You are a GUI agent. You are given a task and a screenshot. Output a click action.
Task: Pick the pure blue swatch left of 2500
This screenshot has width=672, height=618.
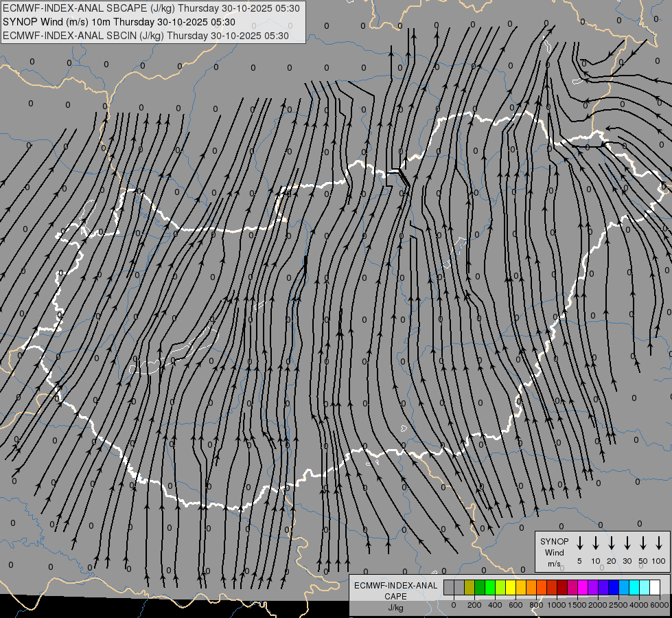[x=613, y=587]
